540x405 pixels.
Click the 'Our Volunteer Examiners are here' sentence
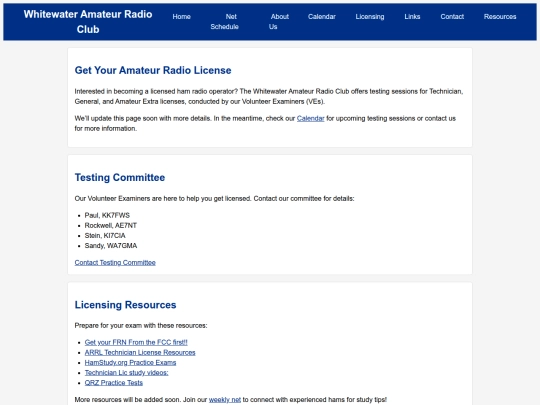pyautogui.click(x=214, y=198)
